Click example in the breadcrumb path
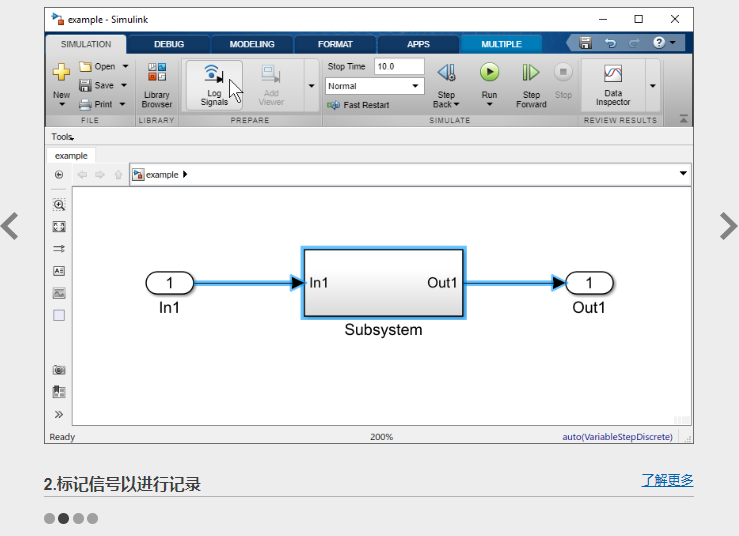 162,175
